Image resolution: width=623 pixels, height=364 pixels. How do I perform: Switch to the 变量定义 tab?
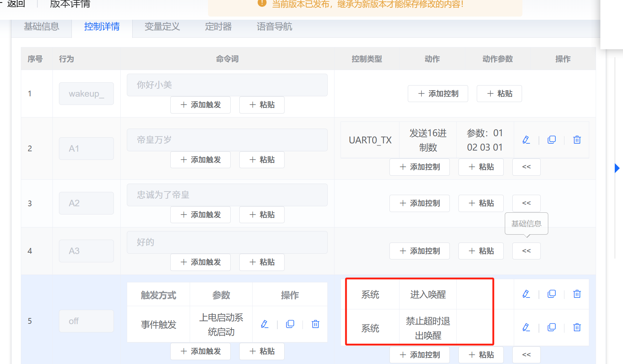(x=162, y=27)
